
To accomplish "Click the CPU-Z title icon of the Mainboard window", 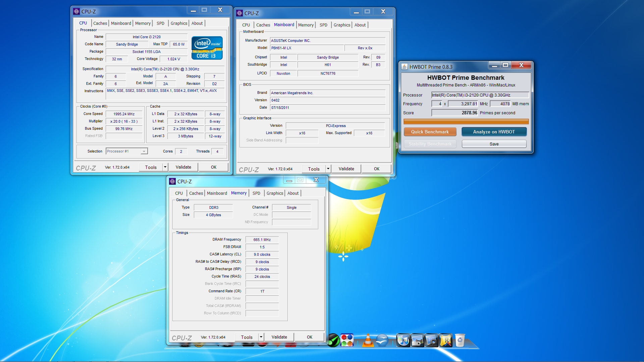I will point(239,13).
